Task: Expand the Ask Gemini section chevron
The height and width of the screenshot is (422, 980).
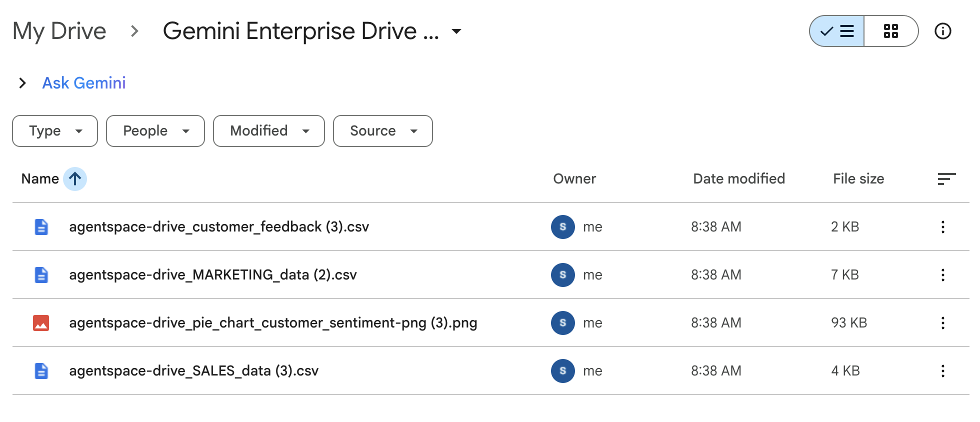Action: 22,83
